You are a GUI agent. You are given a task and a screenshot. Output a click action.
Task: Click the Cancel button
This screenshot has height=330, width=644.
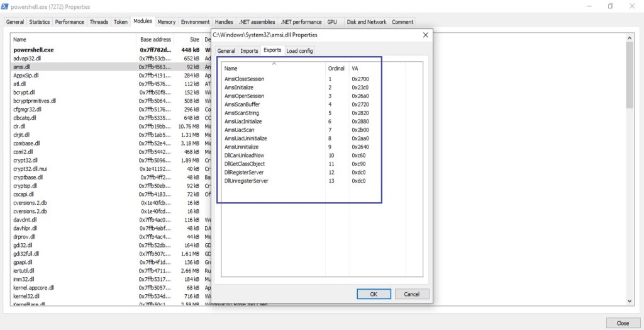pyautogui.click(x=411, y=294)
